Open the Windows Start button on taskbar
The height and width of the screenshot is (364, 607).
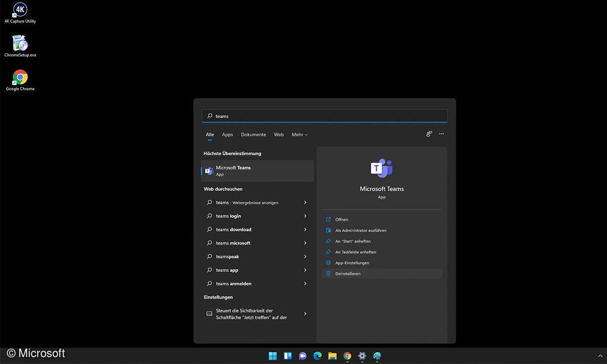(273, 356)
